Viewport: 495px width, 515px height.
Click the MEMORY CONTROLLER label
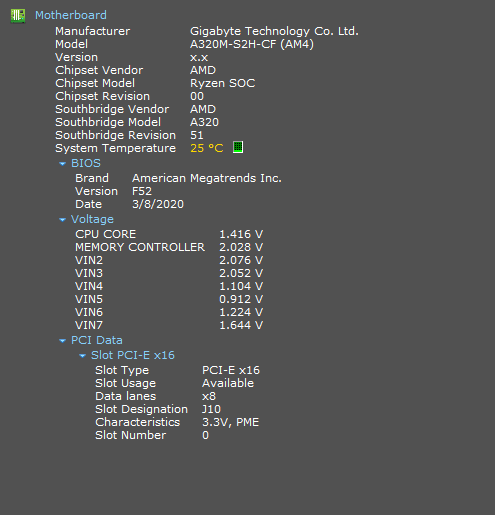140,247
